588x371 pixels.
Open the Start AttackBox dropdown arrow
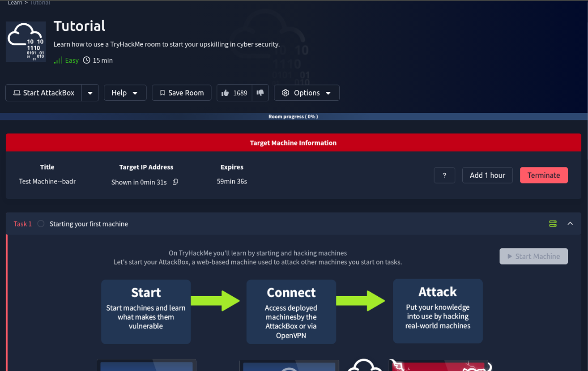click(x=90, y=92)
